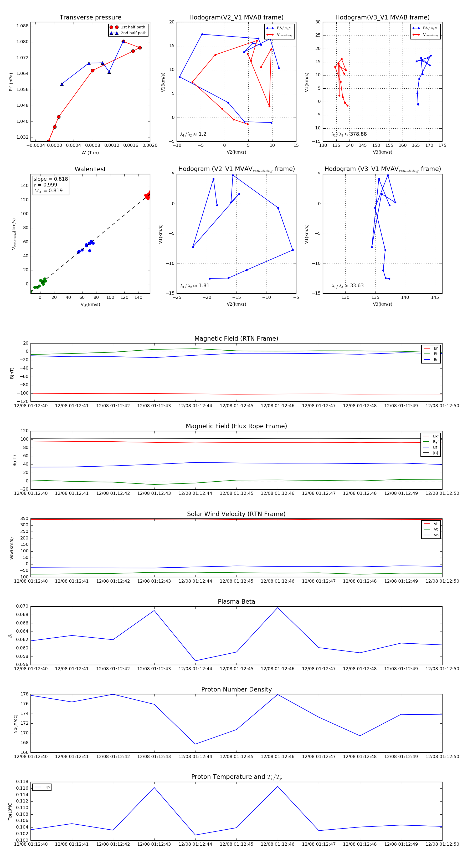Click the "0.070" tick on Plasma Beta axis
The width and height of the screenshot is (473, 868).
point(23,607)
